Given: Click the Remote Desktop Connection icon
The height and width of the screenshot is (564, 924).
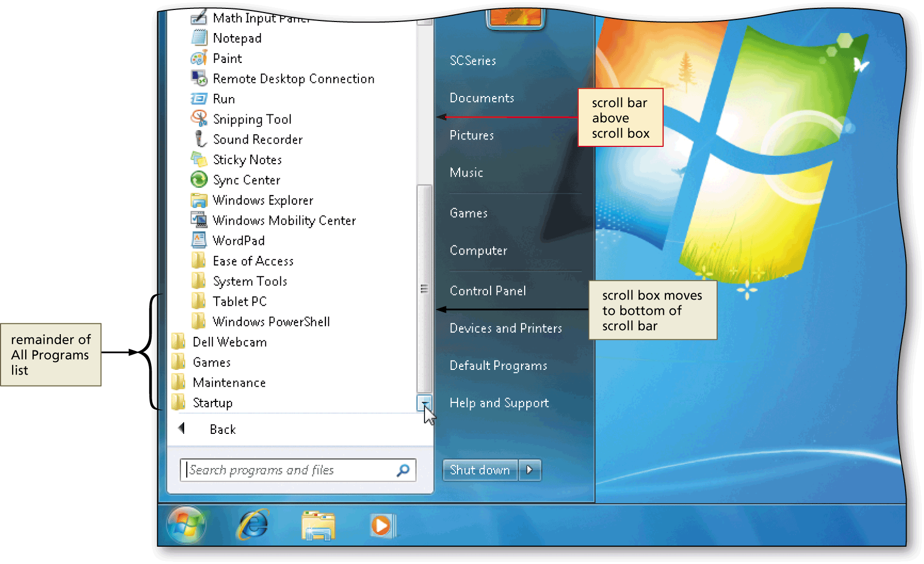Looking at the screenshot, I should 199,78.
